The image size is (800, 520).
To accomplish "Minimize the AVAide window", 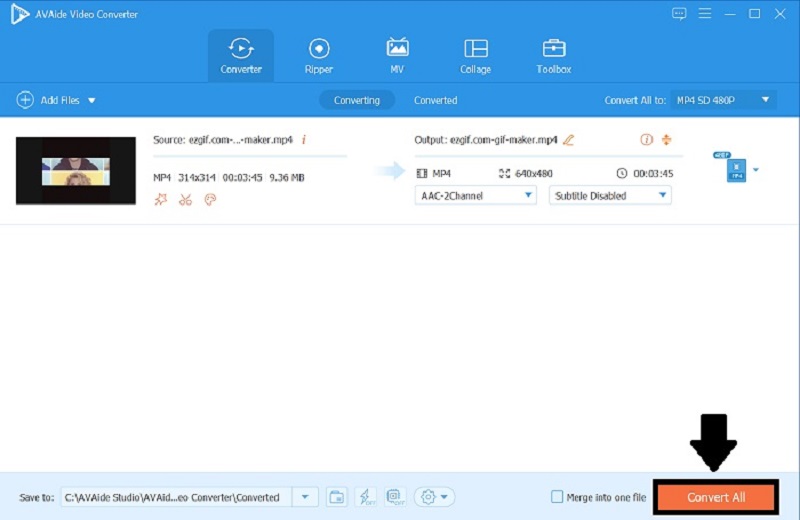I will click(730, 14).
